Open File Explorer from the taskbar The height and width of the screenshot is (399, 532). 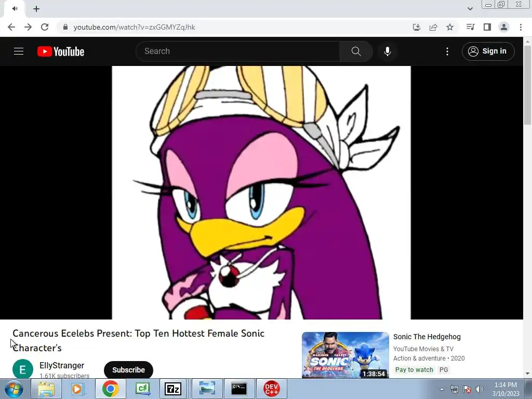pos(46,389)
